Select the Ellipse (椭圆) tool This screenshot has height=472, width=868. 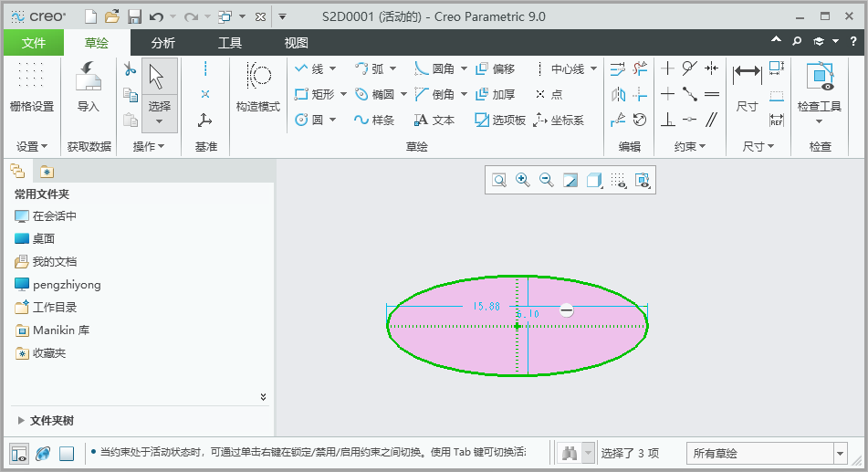(x=375, y=94)
